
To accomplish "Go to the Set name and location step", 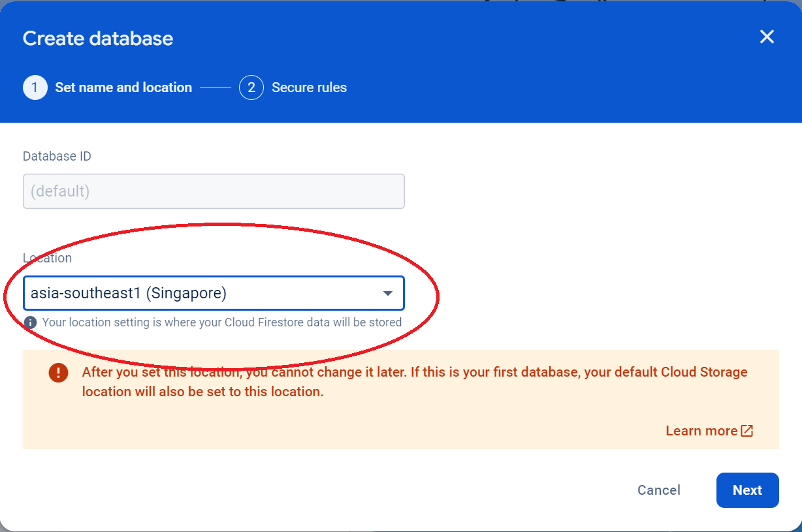I will click(x=123, y=87).
